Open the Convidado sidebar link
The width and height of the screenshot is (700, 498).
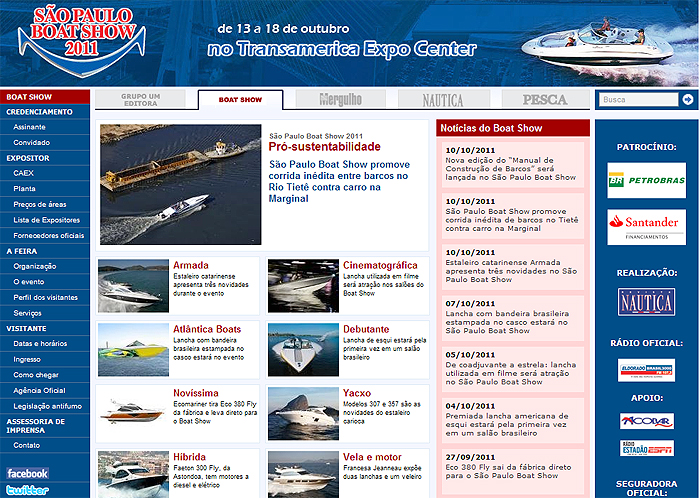[x=32, y=142]
